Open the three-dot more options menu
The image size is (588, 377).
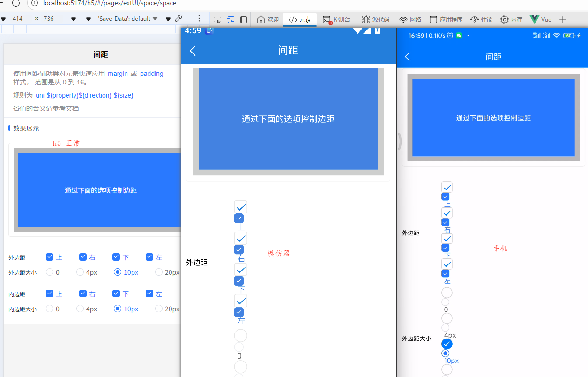pos(199,19)
